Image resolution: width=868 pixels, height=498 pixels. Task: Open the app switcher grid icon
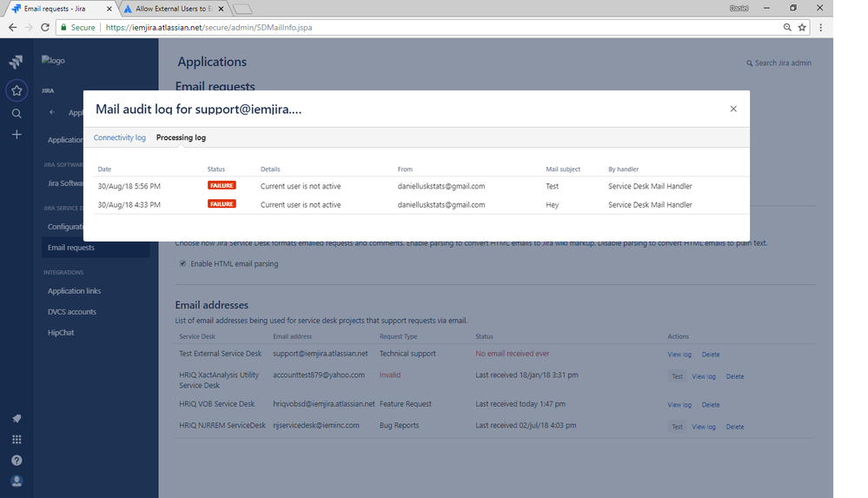coord(17,439)
